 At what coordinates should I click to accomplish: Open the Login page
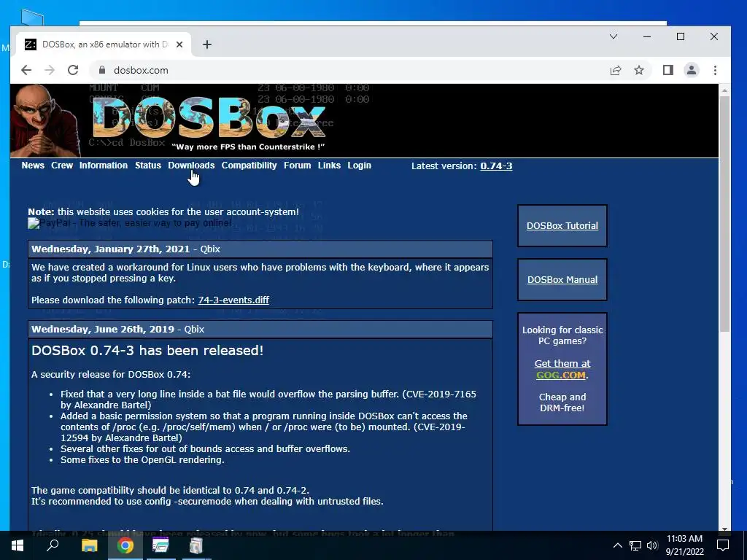pyautogui.click(x=359, y=166)
